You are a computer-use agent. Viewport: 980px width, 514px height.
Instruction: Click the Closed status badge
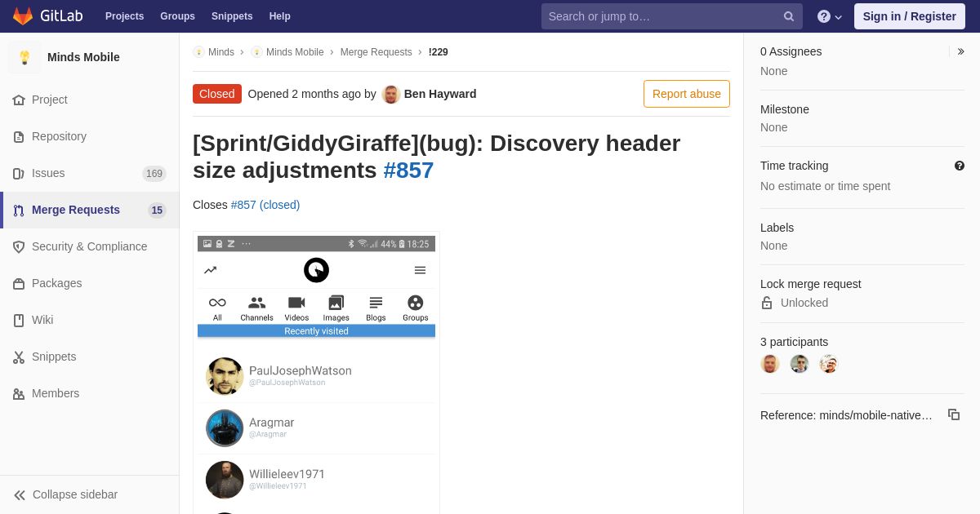(217, 94)
